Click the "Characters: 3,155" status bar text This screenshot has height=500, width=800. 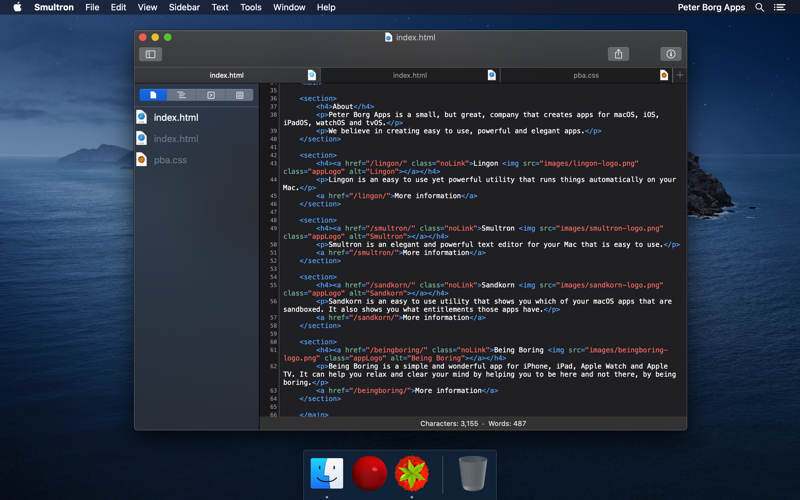pyautogui.click(x=449, y=423)
